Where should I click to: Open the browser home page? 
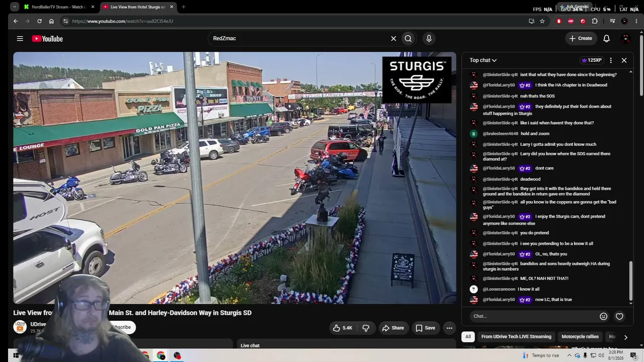pos(51,21)
